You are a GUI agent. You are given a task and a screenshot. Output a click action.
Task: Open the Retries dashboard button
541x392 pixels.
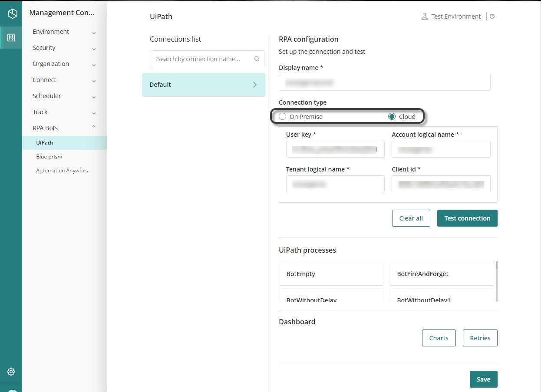coord(480,338)
